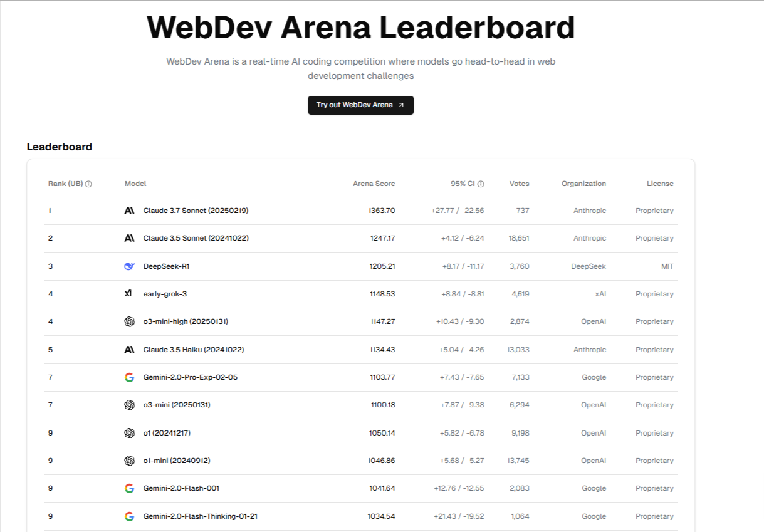The width and height of the screenshot is (764, 532).
Task: Click the +12.76 / -12.55 confidence interval
Action: coord(459,488)
